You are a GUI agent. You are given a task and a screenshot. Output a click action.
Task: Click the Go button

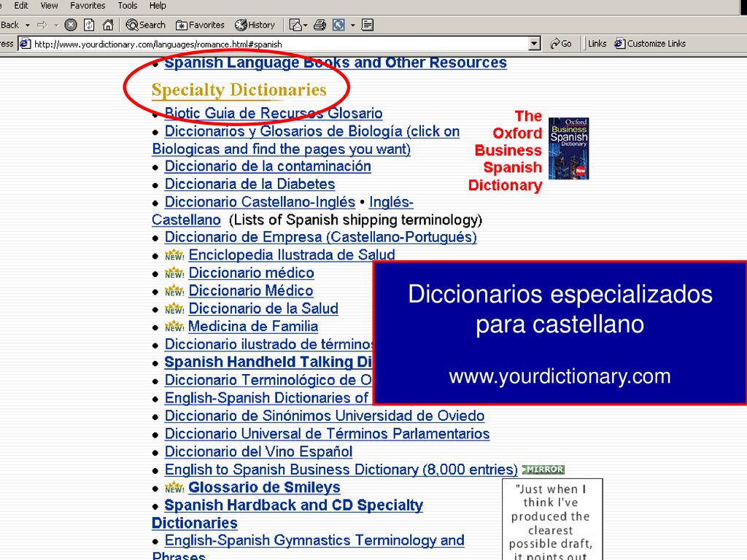click(561, 43)
